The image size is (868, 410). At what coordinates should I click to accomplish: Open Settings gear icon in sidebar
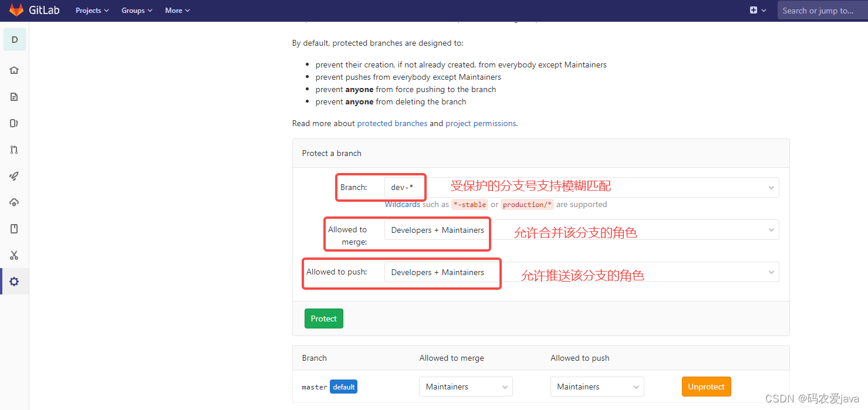[x=14, y=282]
